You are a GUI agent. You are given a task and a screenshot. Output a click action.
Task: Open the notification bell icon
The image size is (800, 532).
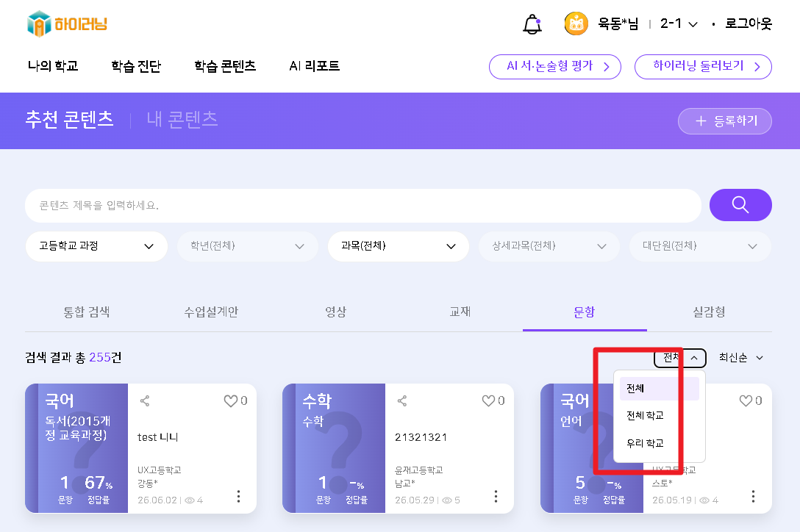[x=532, y=24]
